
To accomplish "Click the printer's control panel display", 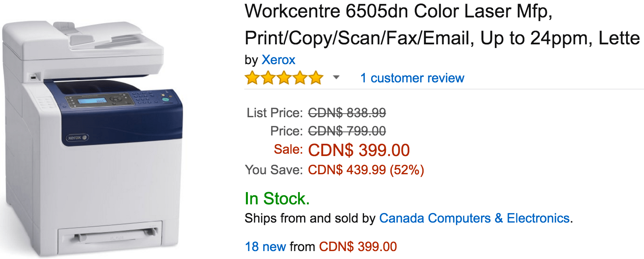I will pos(92,101).
